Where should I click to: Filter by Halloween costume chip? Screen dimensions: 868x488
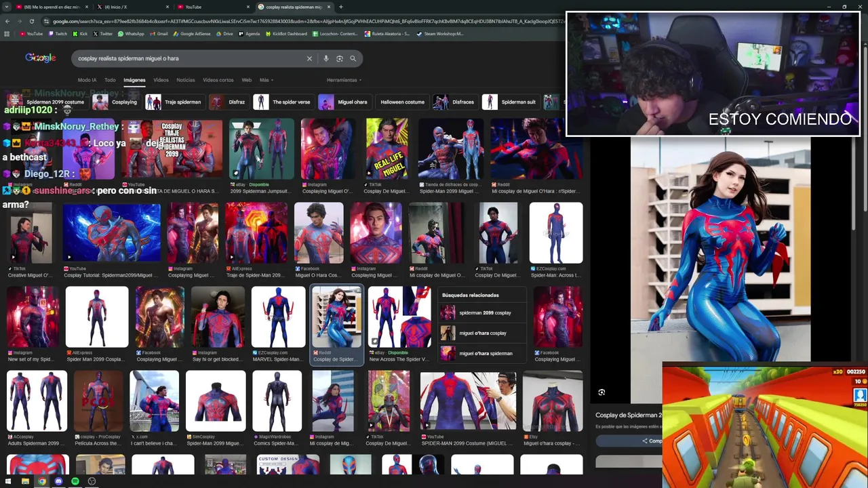402,102
